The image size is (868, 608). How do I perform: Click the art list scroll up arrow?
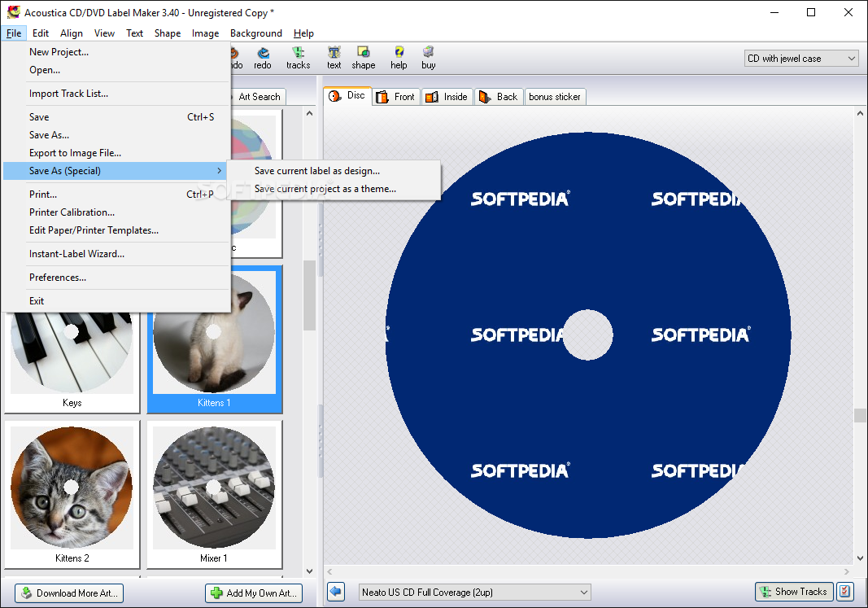309,113
